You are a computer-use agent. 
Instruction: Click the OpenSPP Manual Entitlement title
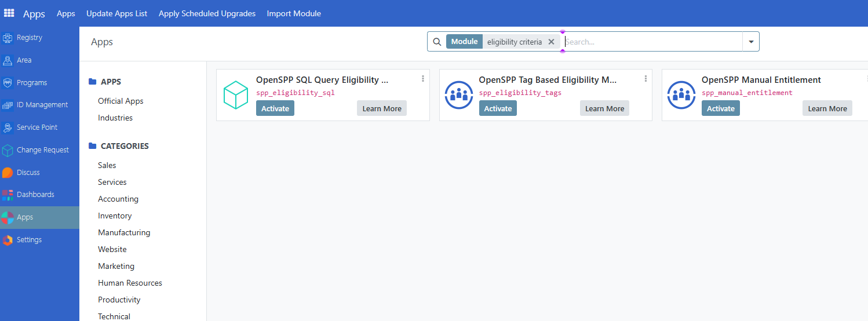tap(761, 80)
